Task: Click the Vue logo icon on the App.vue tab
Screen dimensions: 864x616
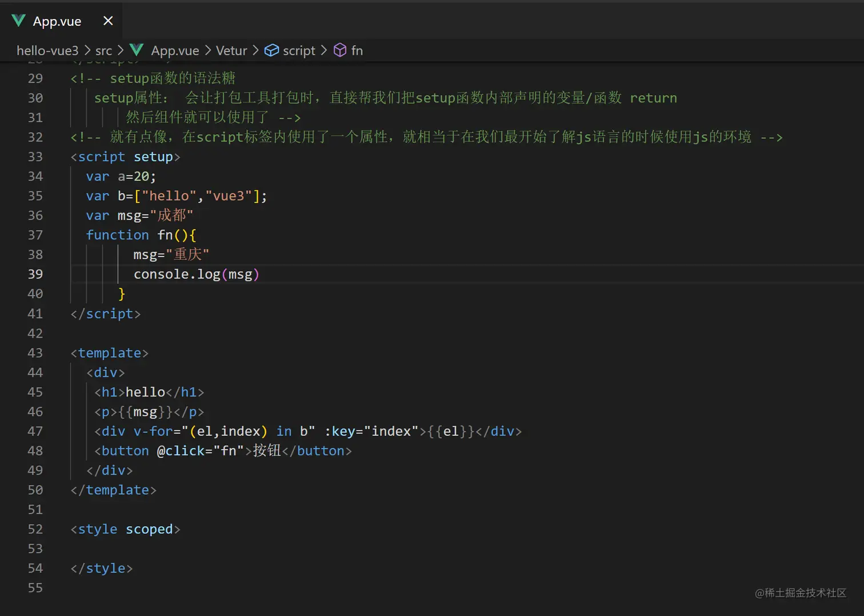Action: click(18, 21)
